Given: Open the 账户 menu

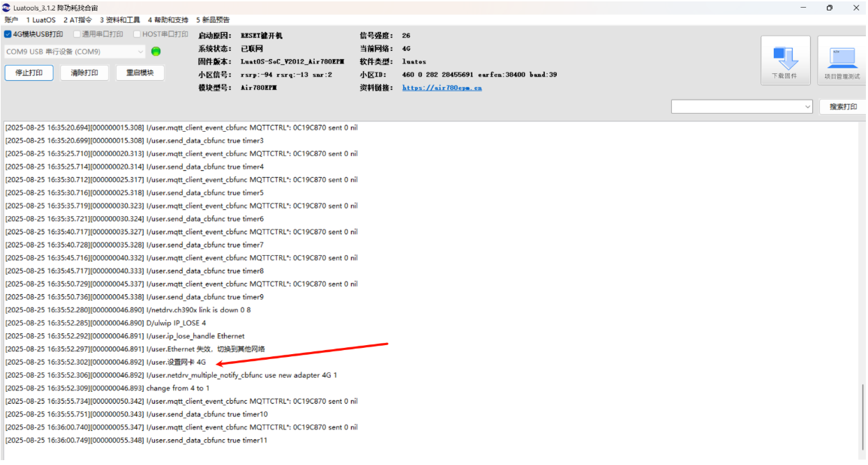Looking at the screenshot, I should (x=11, y=20).
